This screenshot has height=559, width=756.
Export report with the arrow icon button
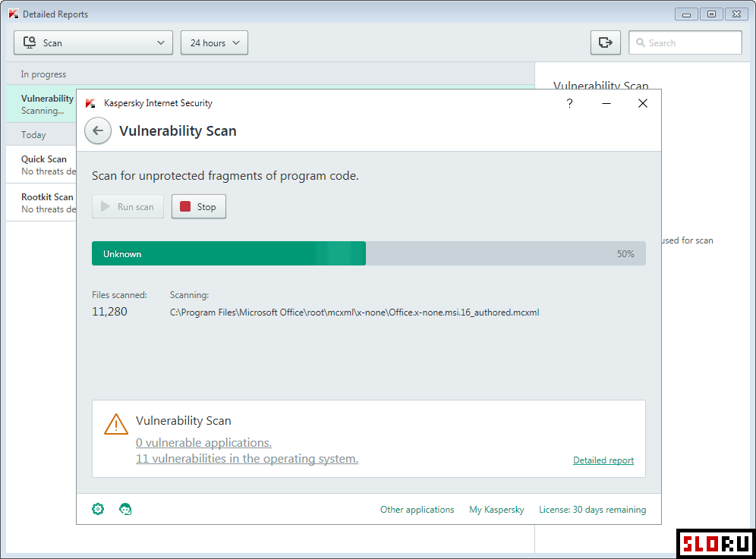(606, 42)
